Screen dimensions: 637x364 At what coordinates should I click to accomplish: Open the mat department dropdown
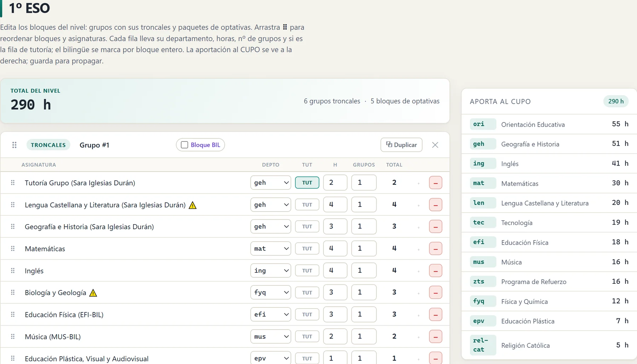[x=271, y=249]
